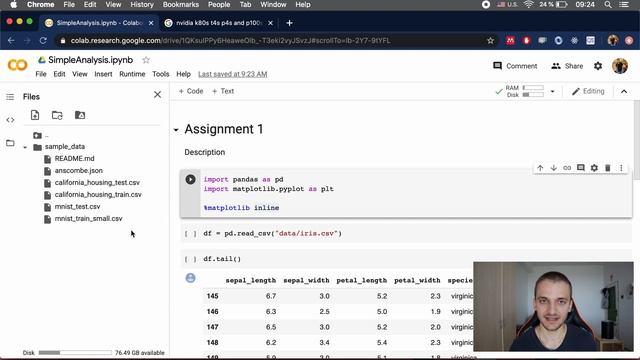640x360 pixels.
Task: Run the df.tail() cell bracket
Action: click(x=190, y=259)
